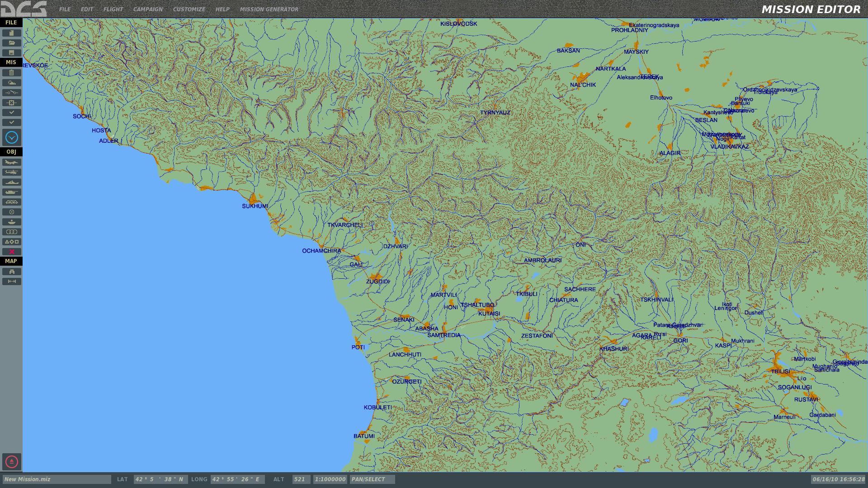Viewport: 868px width, 488px height.
Task: Click the red X delete icon
Action: [12, 252]
